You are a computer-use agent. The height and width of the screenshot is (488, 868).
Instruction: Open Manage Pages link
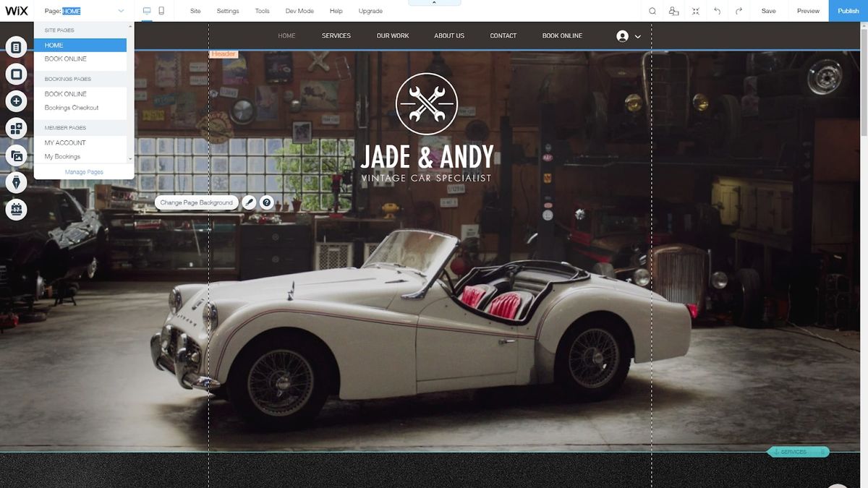click(84, 171)
